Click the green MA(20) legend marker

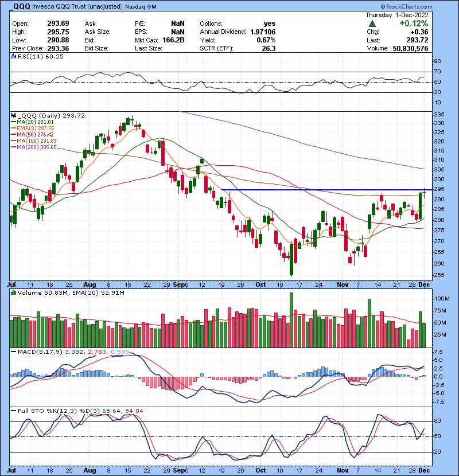coord(13,122)
